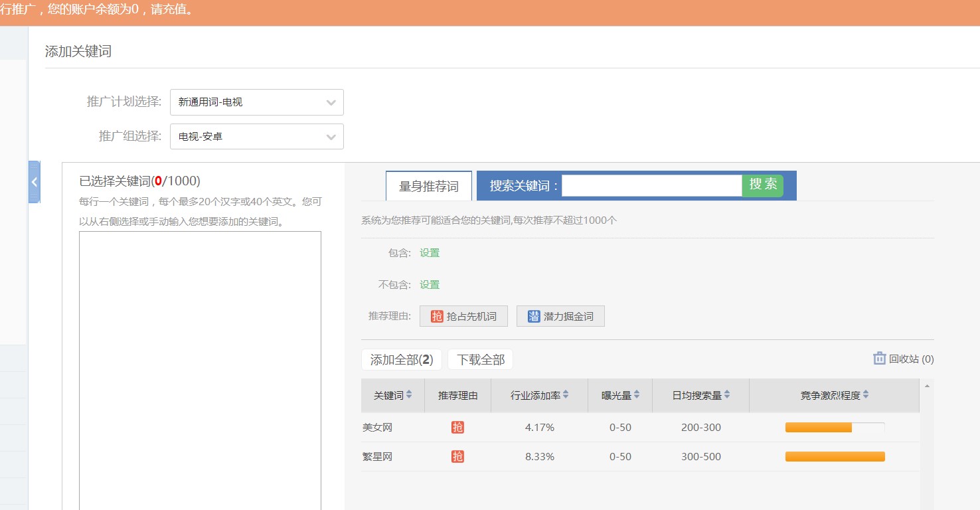Open the 推广计划选择 dropdown

click(256, 102)
